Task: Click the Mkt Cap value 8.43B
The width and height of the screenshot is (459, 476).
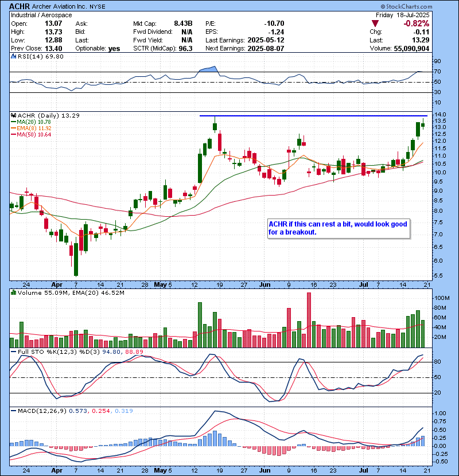Action: (183, 24)
